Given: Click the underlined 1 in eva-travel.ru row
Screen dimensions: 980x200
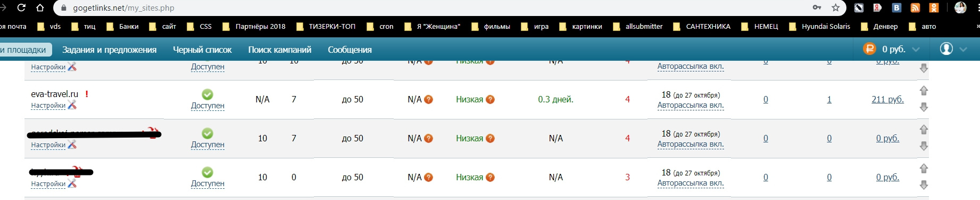Looking at the screenshot, I should [829, 99].
